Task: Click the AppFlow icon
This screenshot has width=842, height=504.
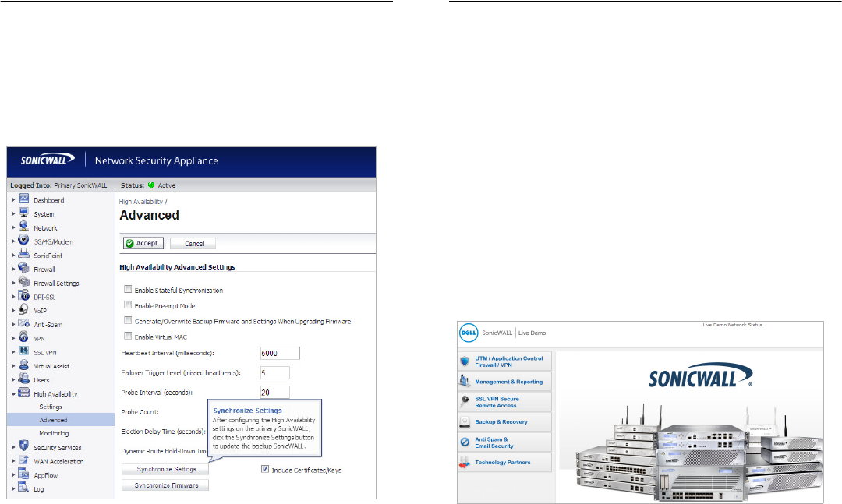Action: [23, 474]
